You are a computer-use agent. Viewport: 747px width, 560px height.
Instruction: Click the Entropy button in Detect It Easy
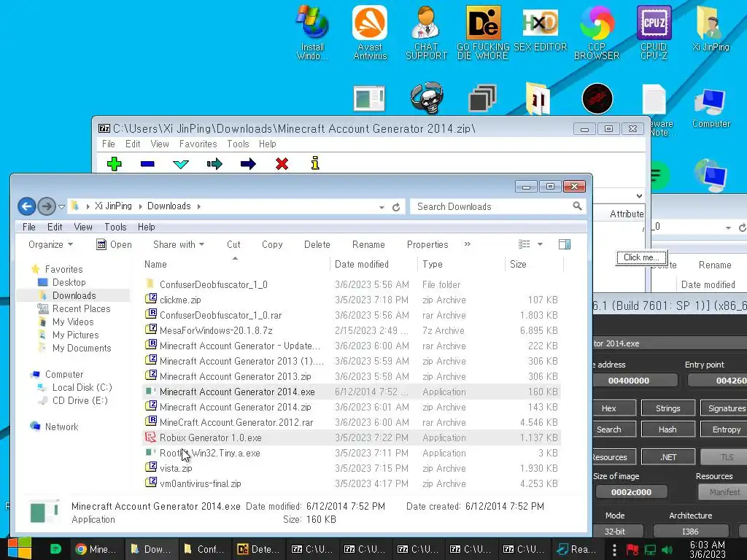726,429
